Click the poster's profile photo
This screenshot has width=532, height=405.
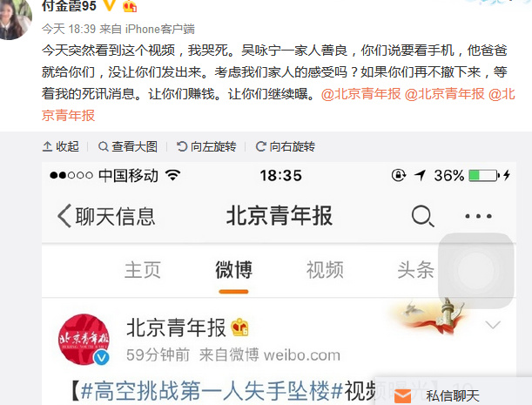[x=16, y=18]
